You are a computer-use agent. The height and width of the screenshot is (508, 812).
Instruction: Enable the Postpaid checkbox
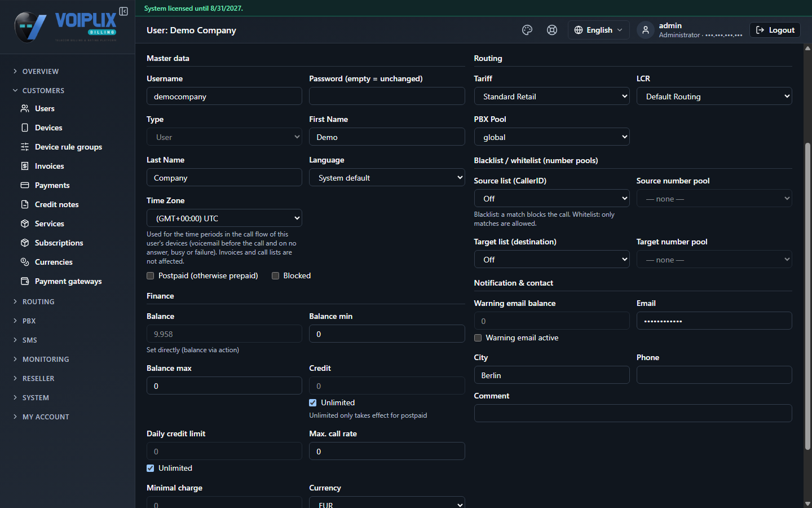pyautogui.click(x=151, y=276)
